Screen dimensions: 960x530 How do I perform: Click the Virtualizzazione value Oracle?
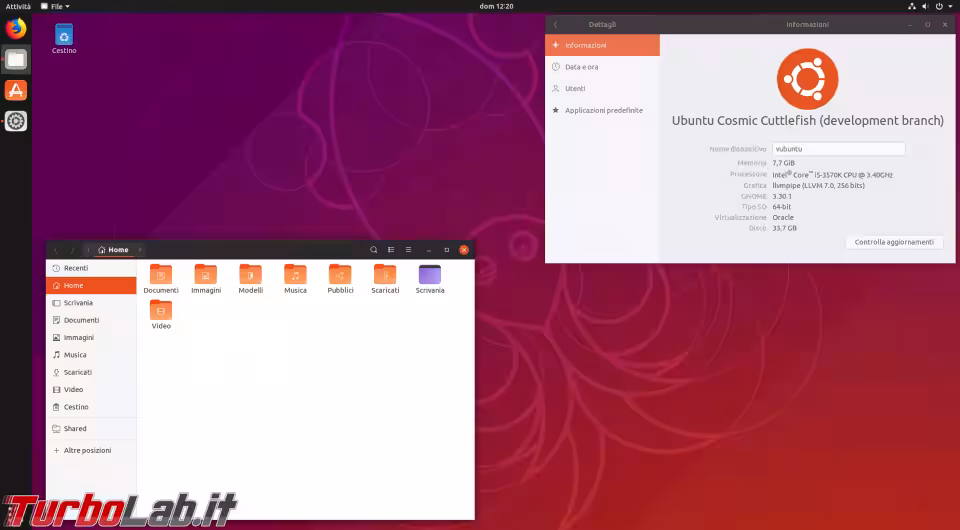pyautogui.click(x=782, y=217)
